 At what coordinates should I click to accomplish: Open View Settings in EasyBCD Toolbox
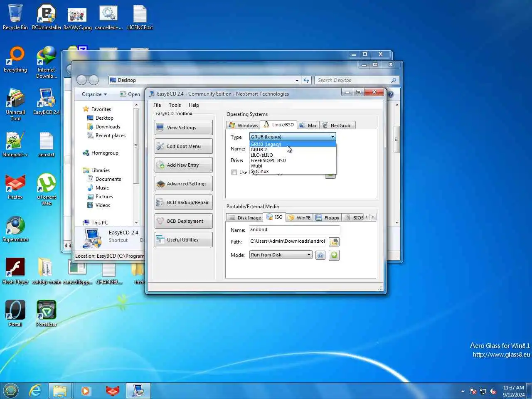click(183, 128)
